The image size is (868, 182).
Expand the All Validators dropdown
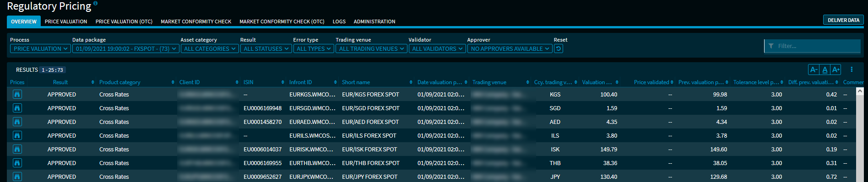coord(437,48)
